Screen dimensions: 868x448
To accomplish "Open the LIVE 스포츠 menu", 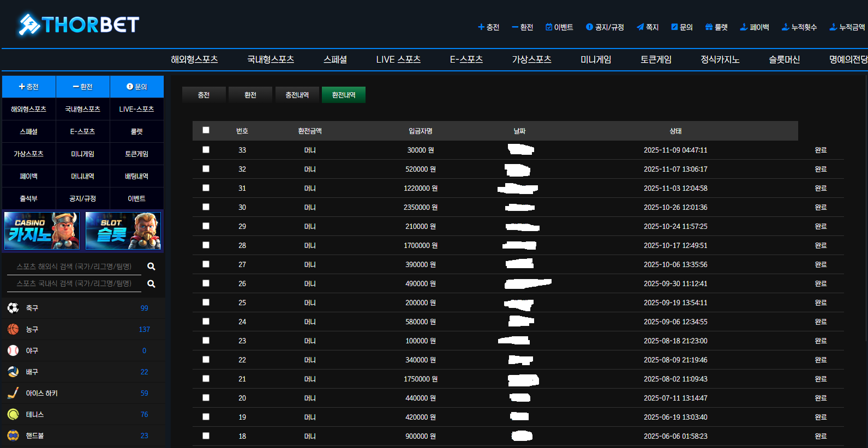I will [398, 59].
